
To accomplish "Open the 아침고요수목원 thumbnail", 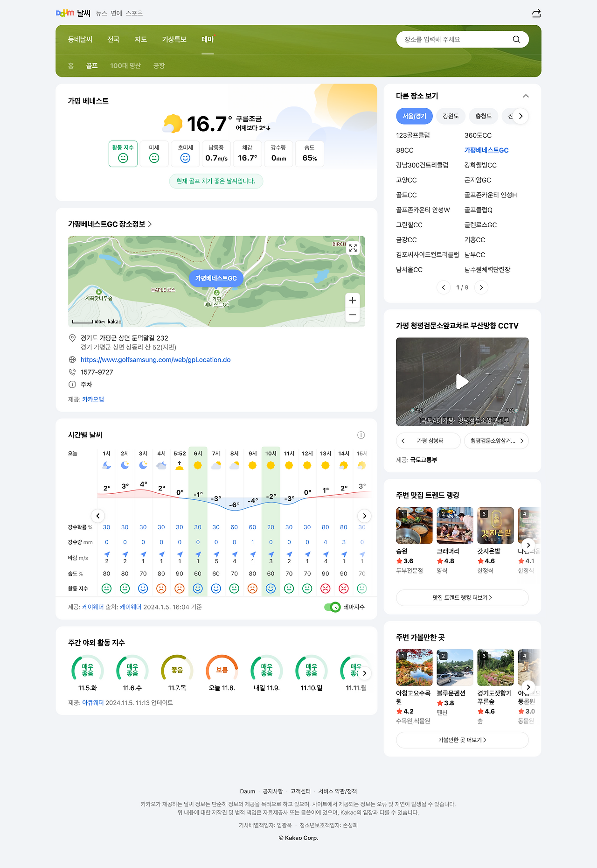I will click(414, 667).
